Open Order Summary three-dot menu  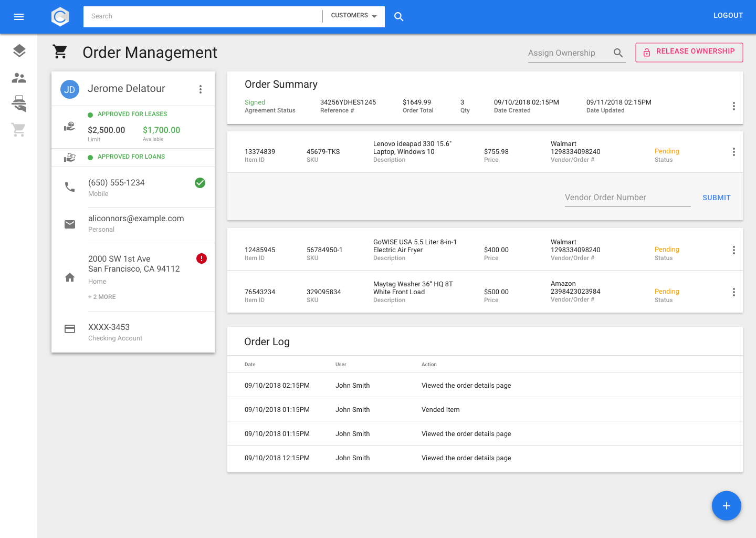click(733, 106)
